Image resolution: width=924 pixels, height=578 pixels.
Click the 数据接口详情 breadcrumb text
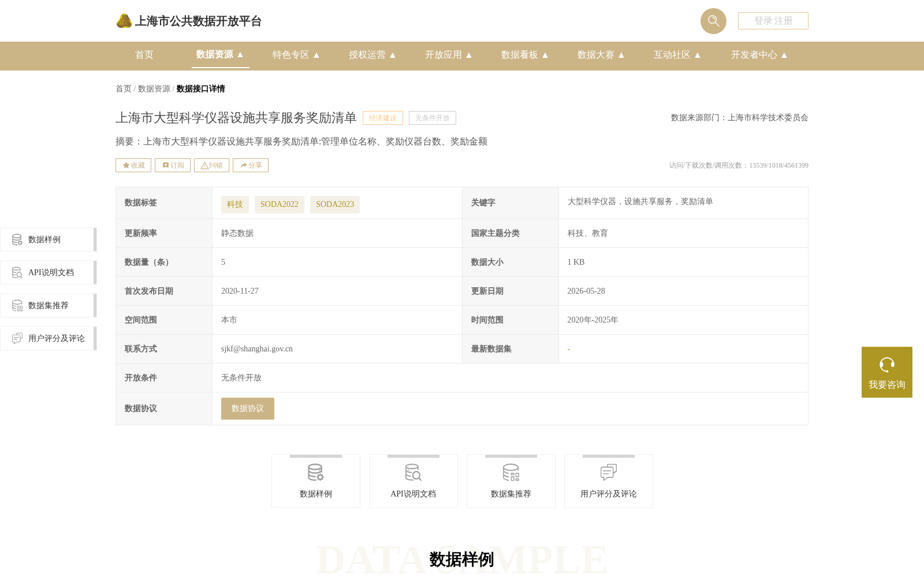pyautogui.click(x=200, y=88)
